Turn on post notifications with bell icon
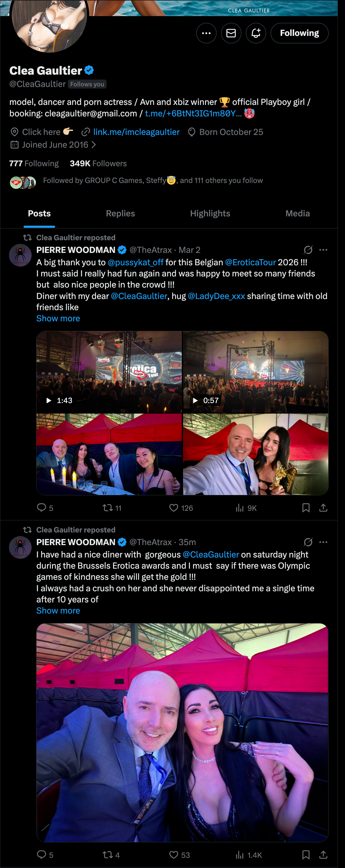The image size is (345, 868). (x=256, y=33)
